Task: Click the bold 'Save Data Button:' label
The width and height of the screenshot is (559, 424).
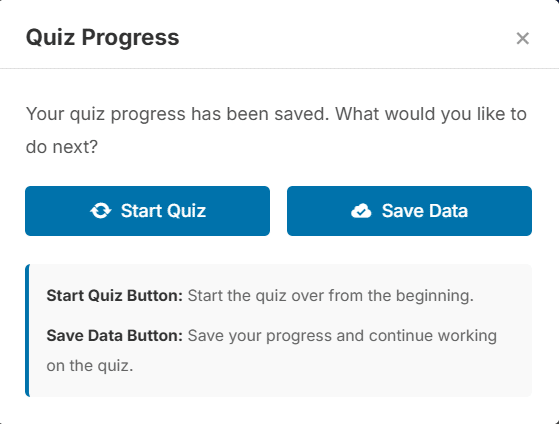Action: tap(114, 336)
